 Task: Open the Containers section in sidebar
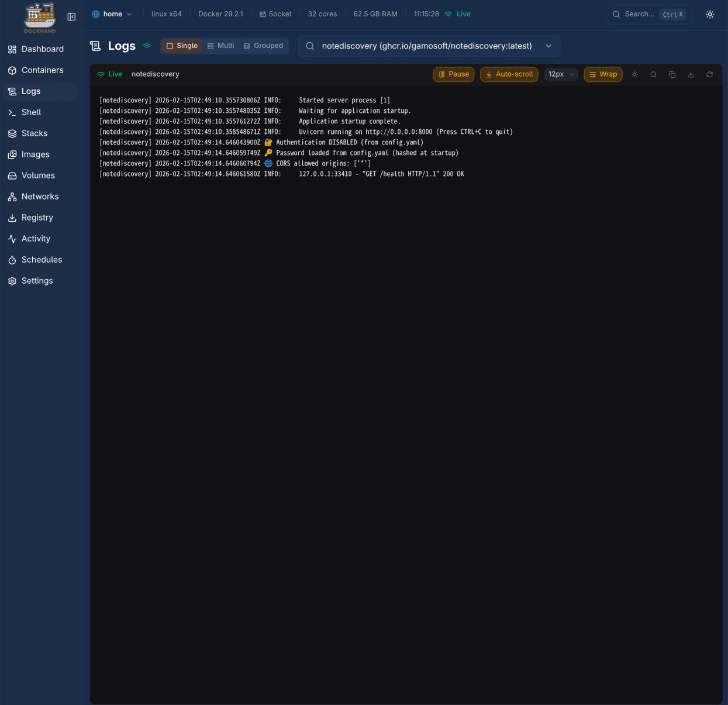coord(42,70)
